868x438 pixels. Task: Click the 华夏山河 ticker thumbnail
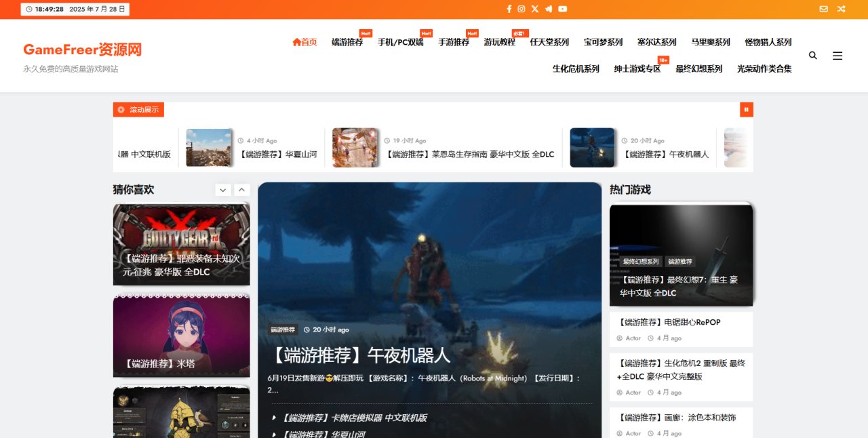209,148
